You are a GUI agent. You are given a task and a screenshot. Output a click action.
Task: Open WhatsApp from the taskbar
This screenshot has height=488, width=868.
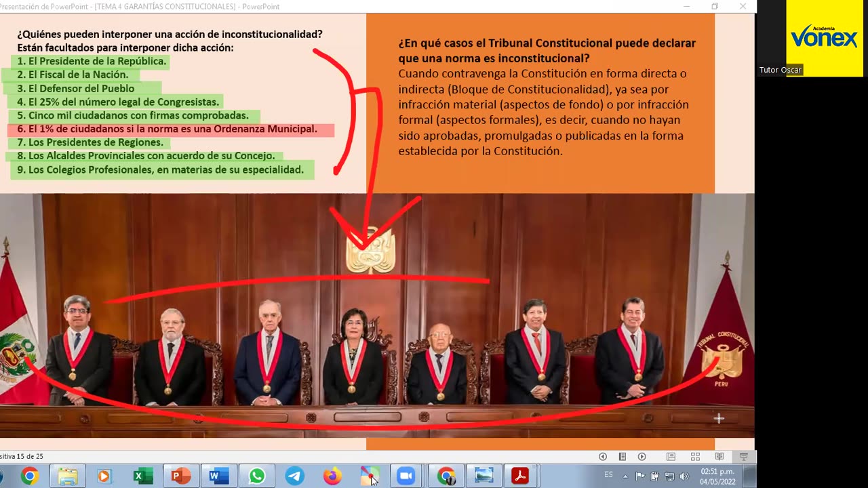pyautogui.click(x=256, y=476)
